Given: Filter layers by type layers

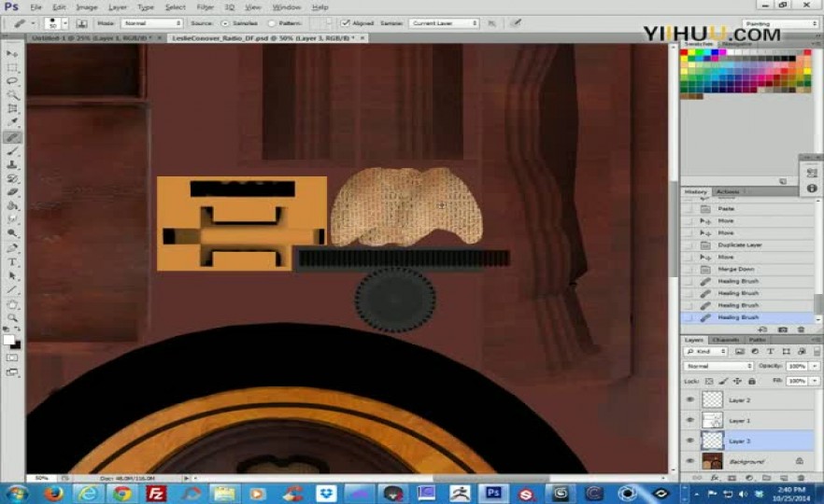Looking at the screenshot, I should 771,351.
